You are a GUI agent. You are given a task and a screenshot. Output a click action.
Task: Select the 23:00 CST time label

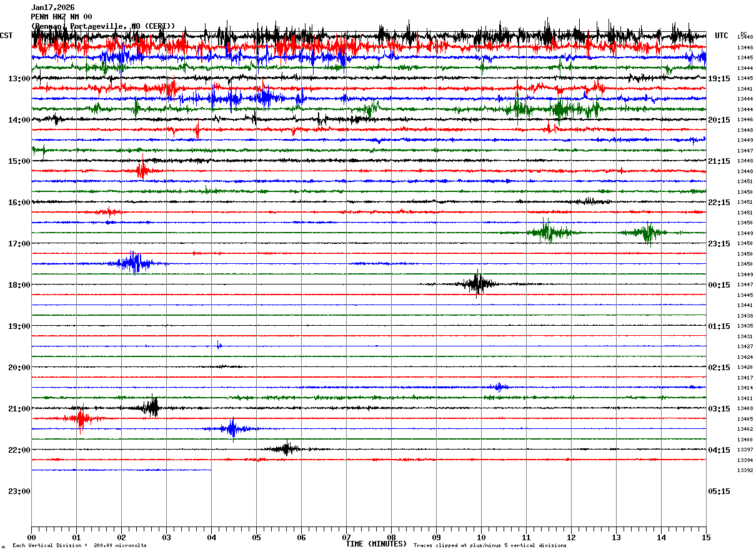19,491
